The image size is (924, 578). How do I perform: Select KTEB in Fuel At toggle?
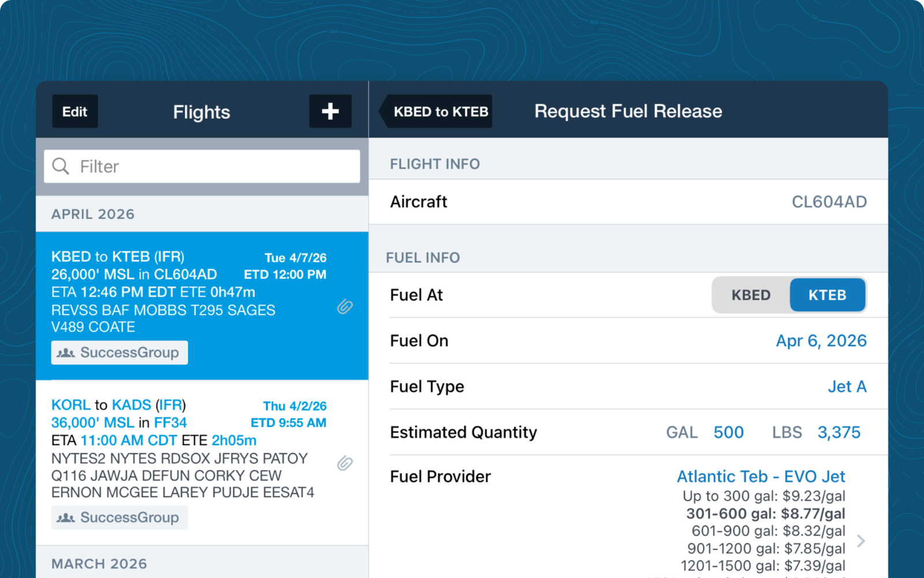828,295
